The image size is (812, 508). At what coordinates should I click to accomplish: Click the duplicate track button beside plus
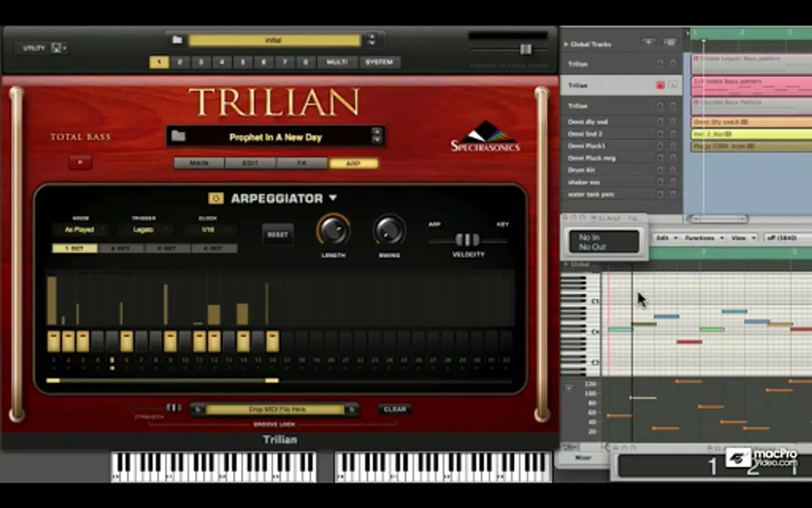[669, 42]
